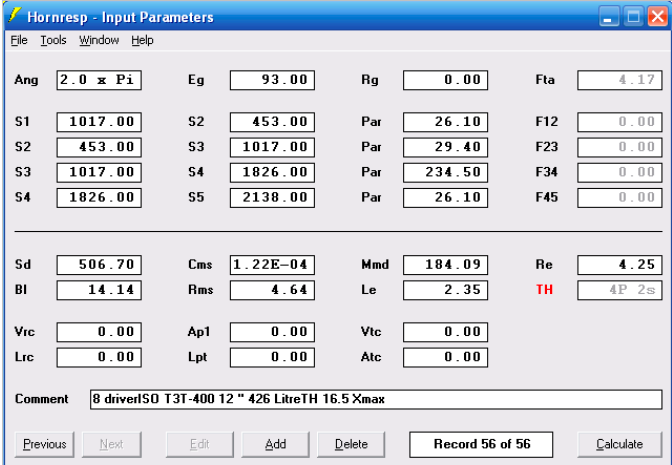Click the S2 field beside the S1 field
672x465 pixels.
[272, 122]
